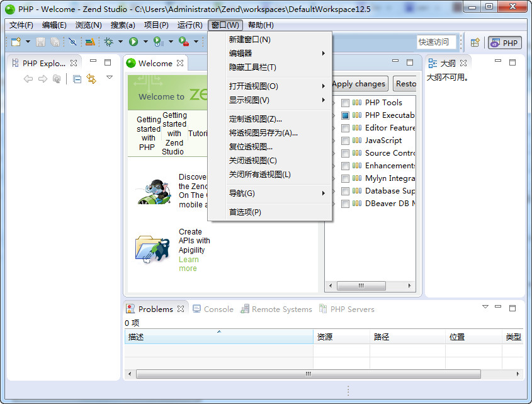This screenshot has width=532, height=404.
Task: Toggle Link with Editor in PHP Explorer
Action: coord(92,79)
